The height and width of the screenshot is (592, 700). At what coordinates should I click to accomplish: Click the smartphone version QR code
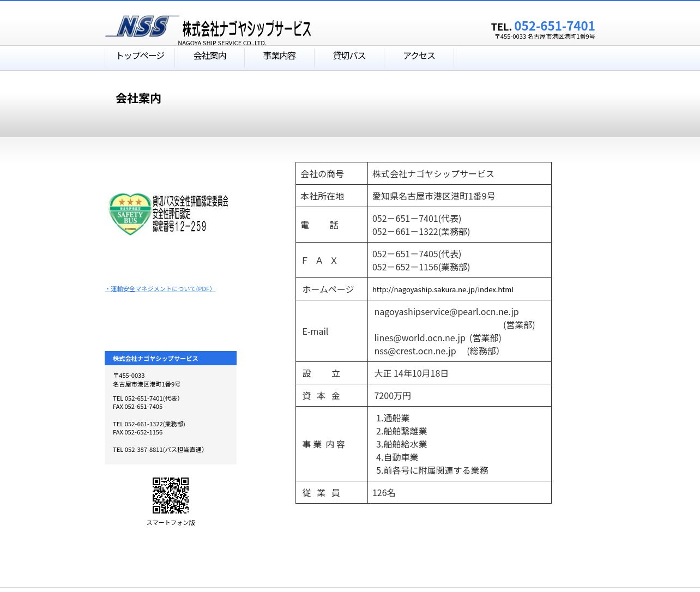[171, 496]
